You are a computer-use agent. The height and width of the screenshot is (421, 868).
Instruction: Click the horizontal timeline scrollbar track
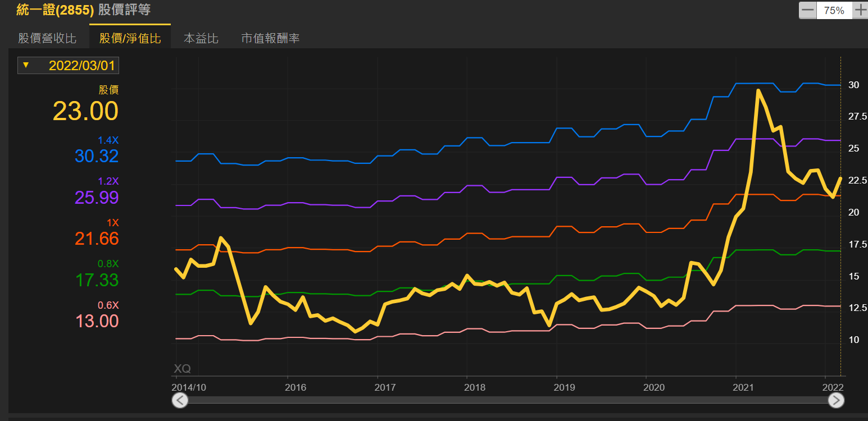point(506,400)
